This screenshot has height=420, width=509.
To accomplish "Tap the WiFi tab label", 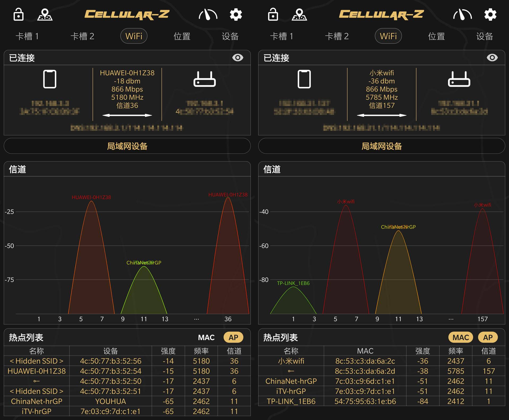I will (x=134, y=36).
